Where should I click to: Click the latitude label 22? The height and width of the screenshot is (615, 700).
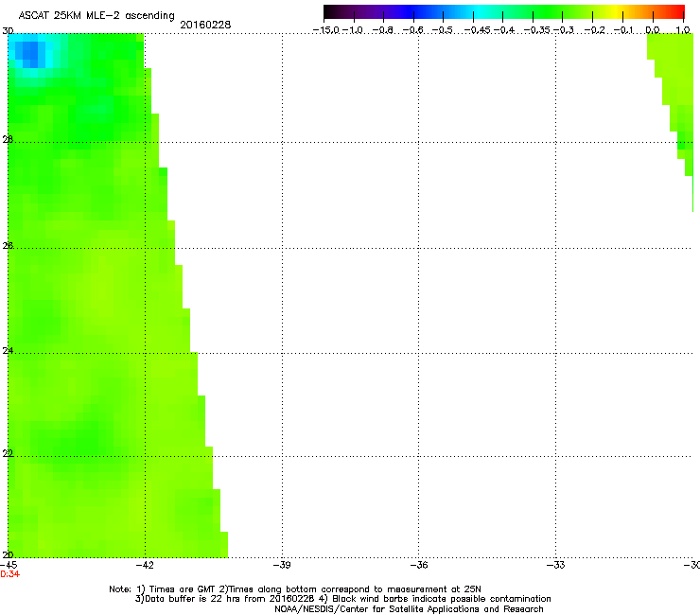pos(8,454)
